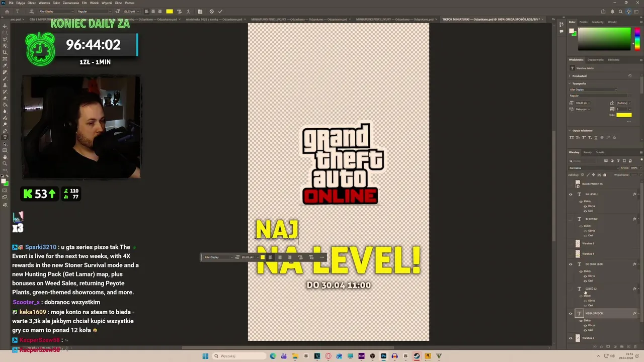This screenshot has width=644, height=362.
Task: Click lock all icon in layers lock row
Action: coord(605,175)
